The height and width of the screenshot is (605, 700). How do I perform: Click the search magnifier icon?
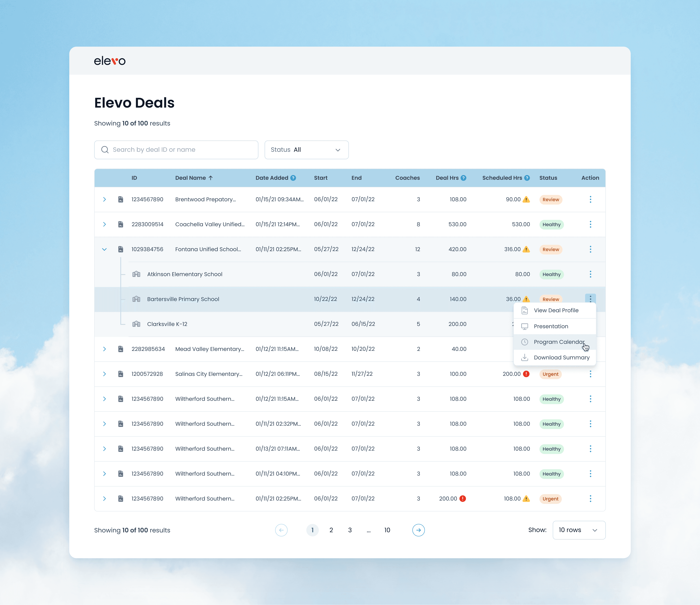105,150
